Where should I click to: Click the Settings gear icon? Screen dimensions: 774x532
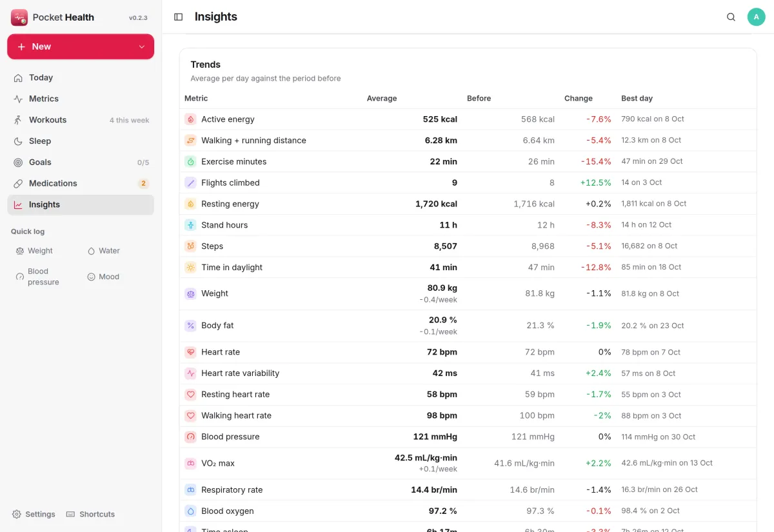click(x=17, y=514)
